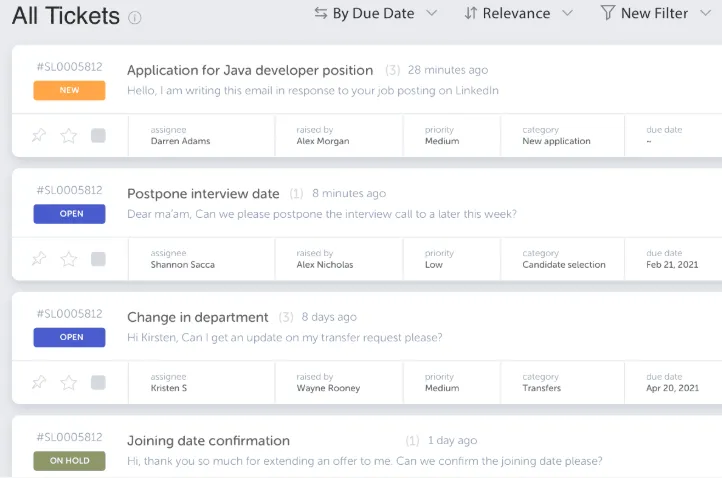Click reply count (3) on Java developer ticket
722x478 pixels.
392,70
